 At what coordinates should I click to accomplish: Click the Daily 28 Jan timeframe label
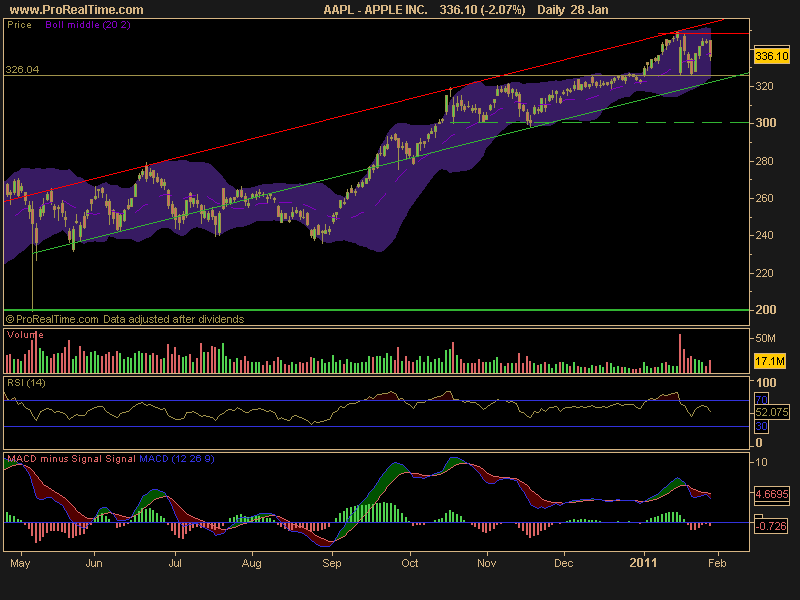pos(572,10)
